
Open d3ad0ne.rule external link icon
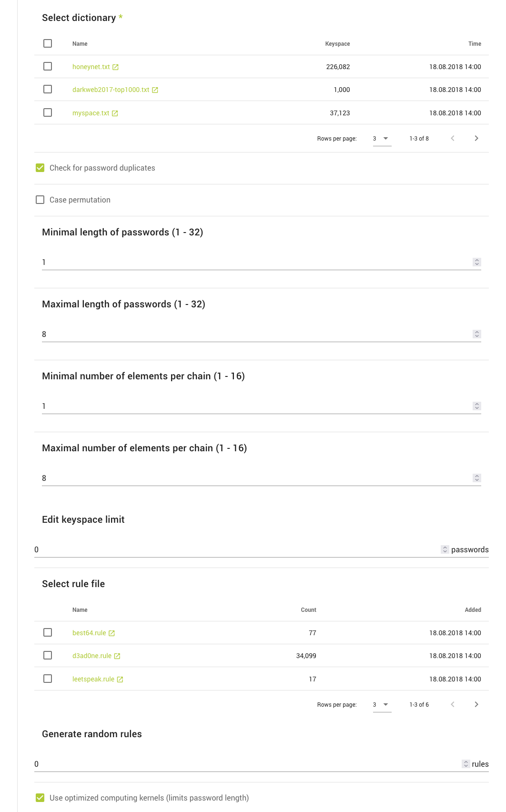coord(117,656)
